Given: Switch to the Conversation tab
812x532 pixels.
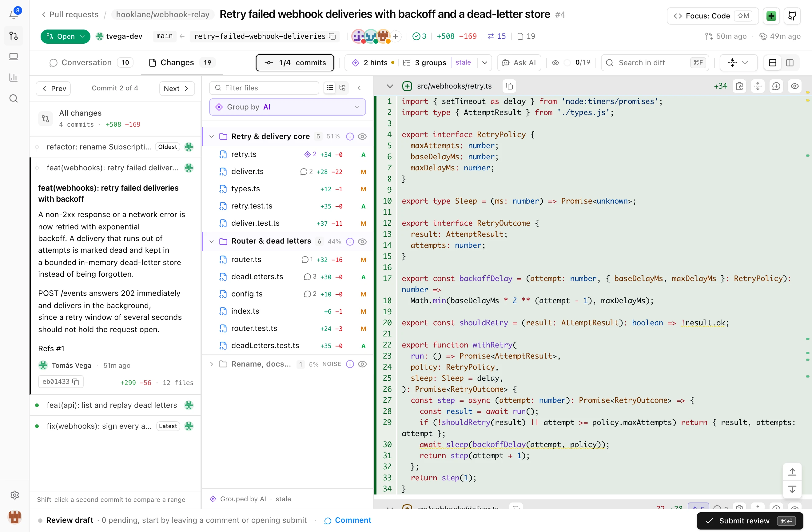Looking at the screenshot, I should (x=91, y=63).
